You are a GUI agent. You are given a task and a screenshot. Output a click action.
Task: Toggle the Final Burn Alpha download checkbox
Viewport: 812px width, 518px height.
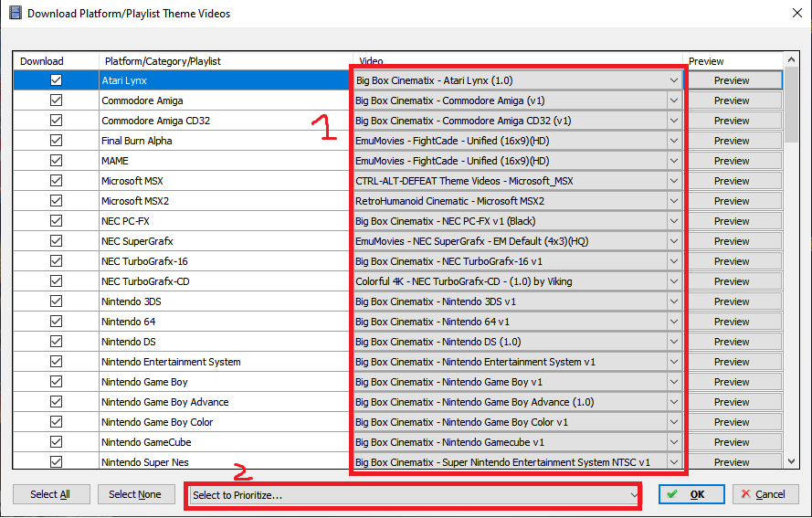[x=56, y=141]
